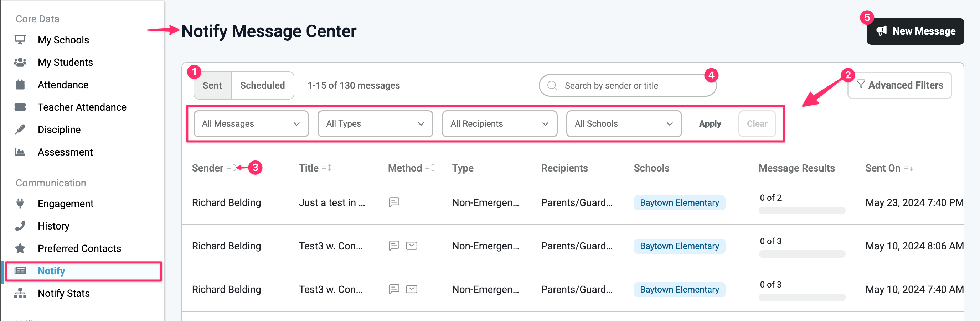Sort by Sender using its sort icon
This screenshot has width=980, height=321.
231,168
